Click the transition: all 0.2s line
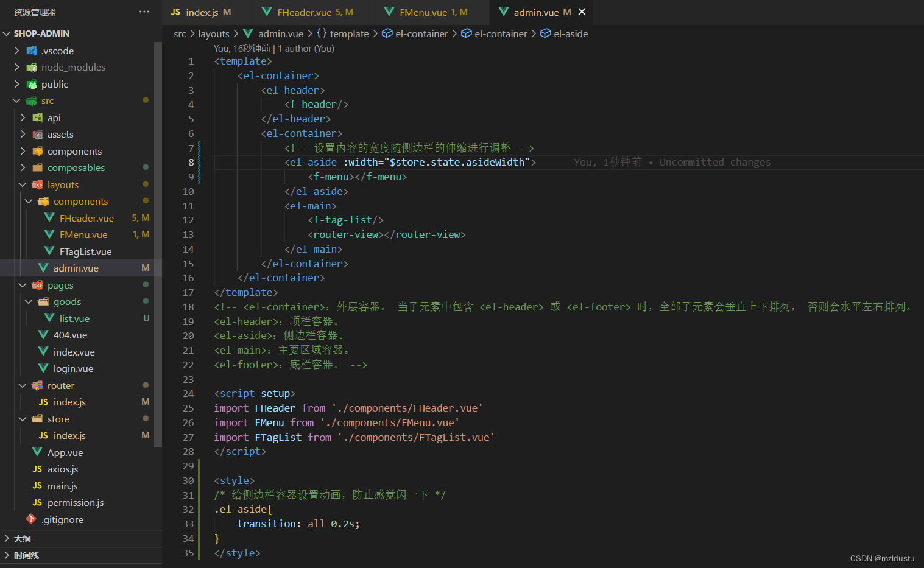 coord(298,524)
